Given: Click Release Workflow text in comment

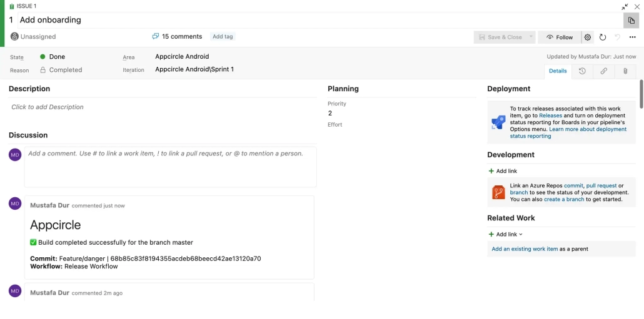Looking at the screenshot, I should [91, 267].
